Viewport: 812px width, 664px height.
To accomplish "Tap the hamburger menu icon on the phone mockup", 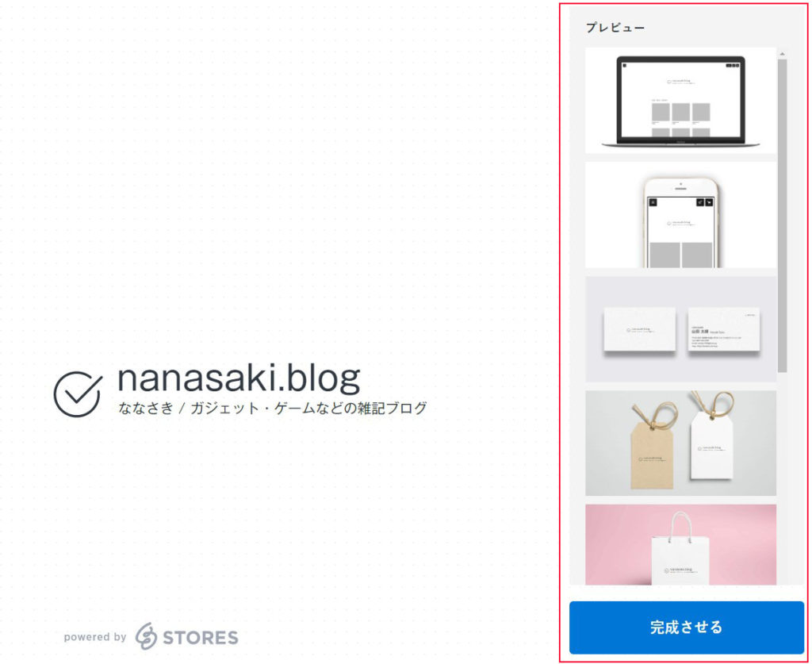I will pyautogui.click(x=653, y=202).
